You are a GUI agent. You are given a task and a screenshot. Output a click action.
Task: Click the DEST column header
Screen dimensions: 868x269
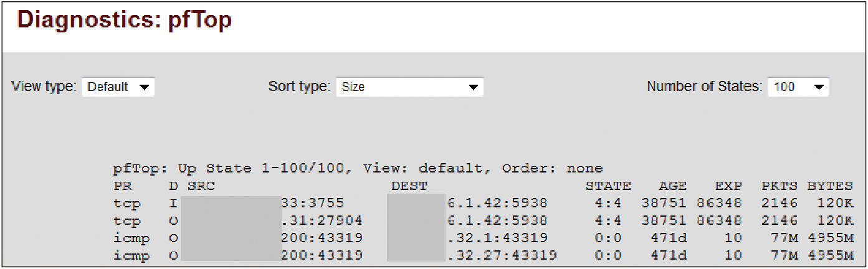[x=409, y=186]
